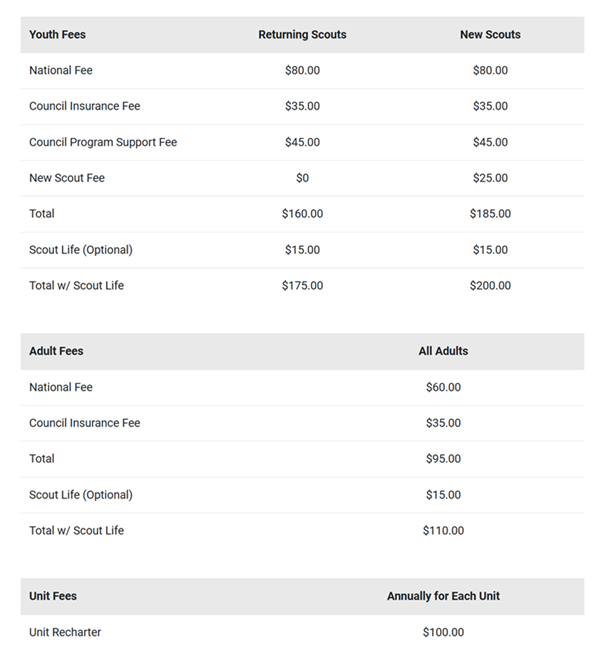
Task: Click the $175.00 total with Scout Life
Action: click(x=302, y=286)
